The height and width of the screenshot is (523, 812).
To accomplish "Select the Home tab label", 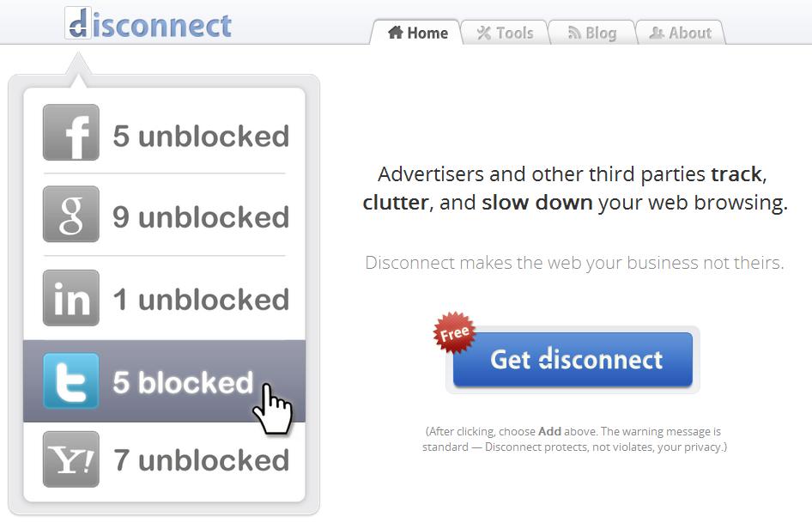I will (427, 33).
